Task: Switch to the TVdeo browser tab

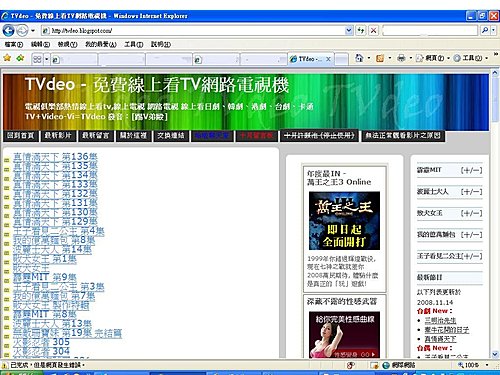Action: coord(310,59)
